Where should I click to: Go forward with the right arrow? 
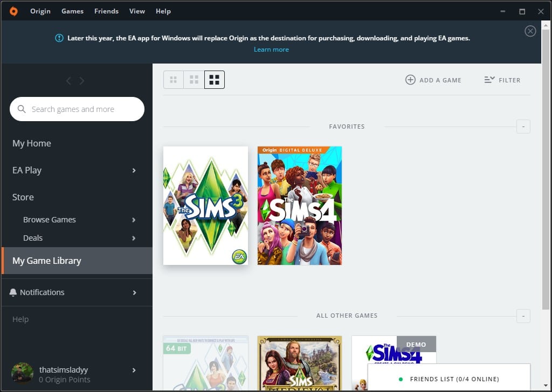point(82,81)
